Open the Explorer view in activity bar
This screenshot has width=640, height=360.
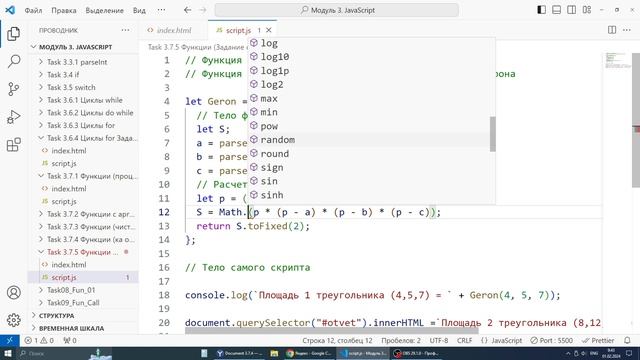(x=13, y=33)
